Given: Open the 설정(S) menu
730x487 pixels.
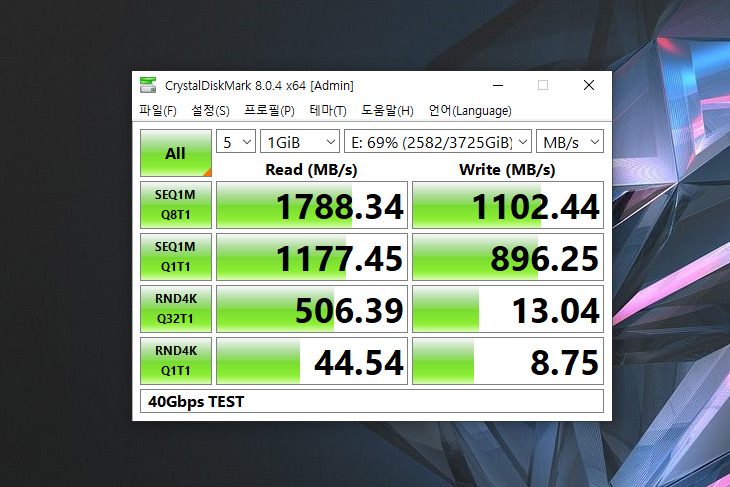Looking at the screenshot, I should [210, 111].
